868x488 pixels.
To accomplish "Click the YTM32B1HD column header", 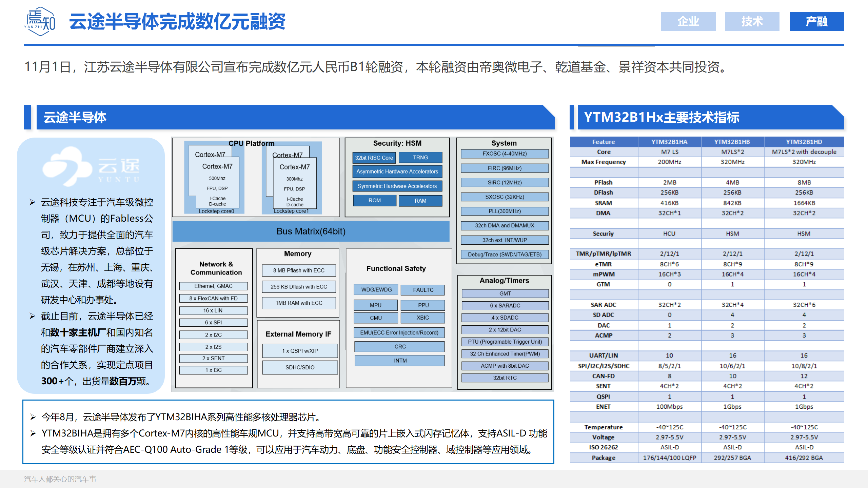I will coord(804,142).
